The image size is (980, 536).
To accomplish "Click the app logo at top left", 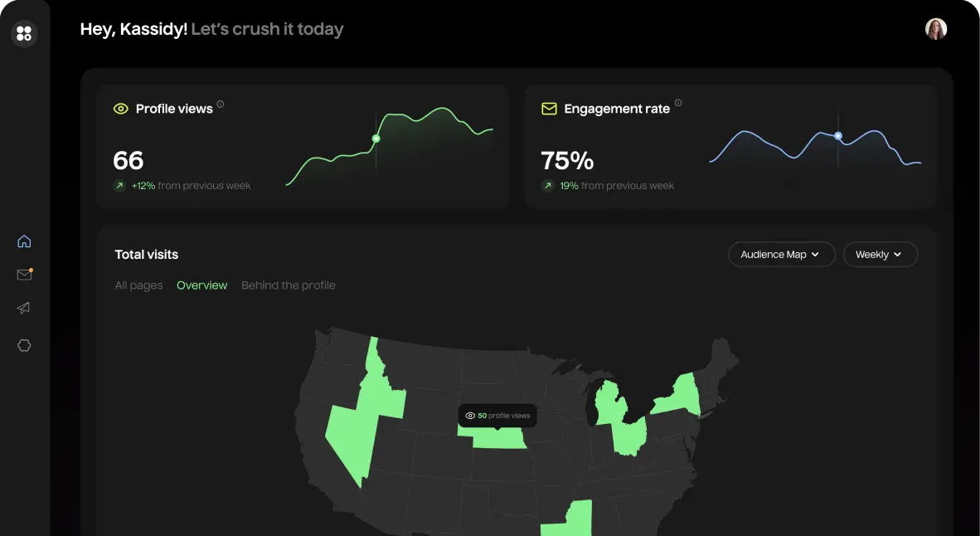I will (24, 33).
